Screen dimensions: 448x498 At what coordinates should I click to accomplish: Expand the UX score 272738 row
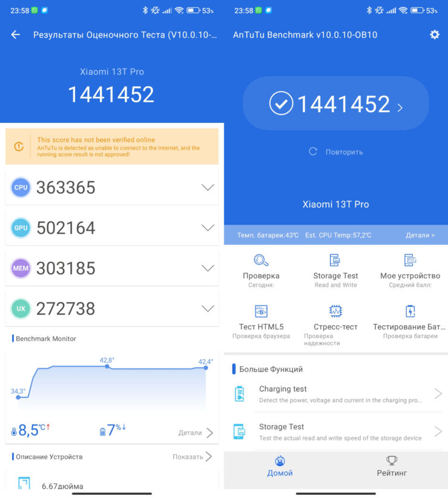click(208, 308)
